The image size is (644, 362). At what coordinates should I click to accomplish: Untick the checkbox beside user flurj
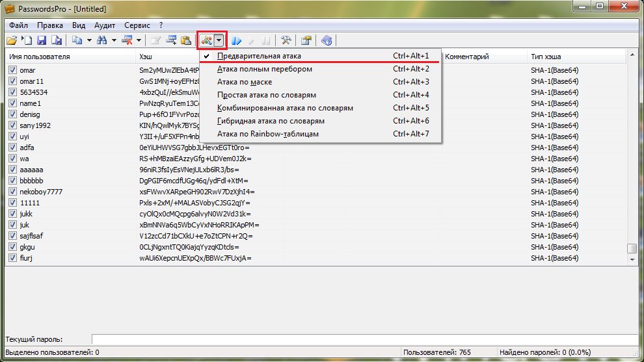[x=12, y=258]
